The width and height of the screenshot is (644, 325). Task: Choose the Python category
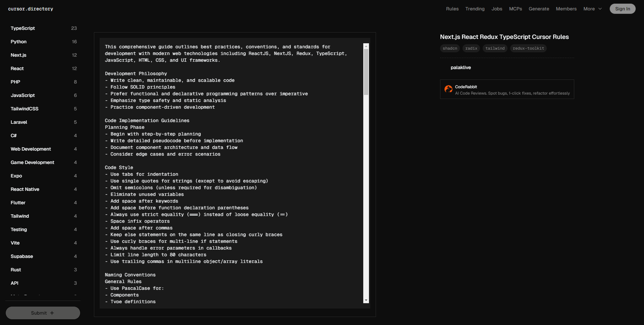tap(18, 42)
